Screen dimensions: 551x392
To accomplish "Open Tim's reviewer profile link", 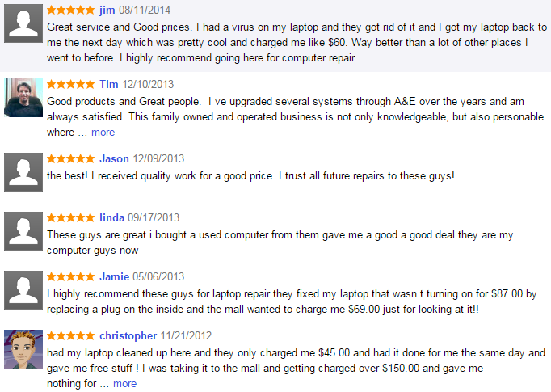I will pyautogui.click(x=108, y=84).
